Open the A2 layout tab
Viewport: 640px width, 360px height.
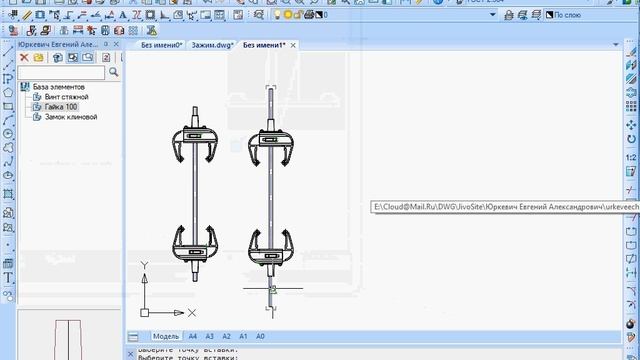click(226, 336)
